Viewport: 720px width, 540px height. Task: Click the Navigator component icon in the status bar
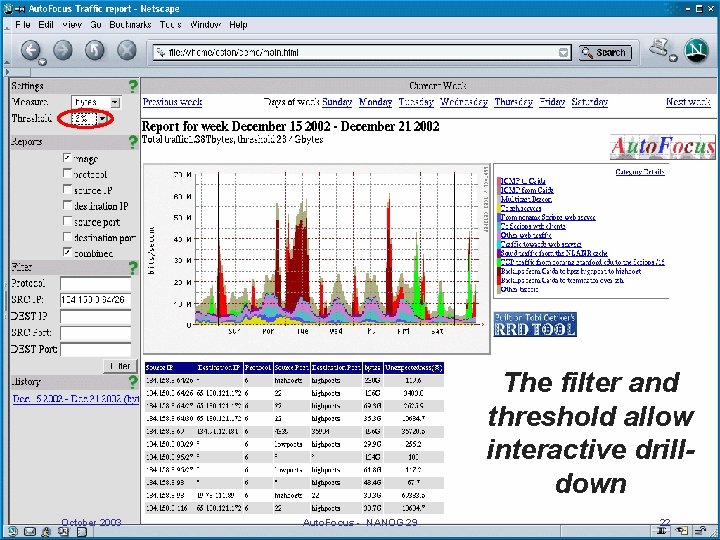12,531
